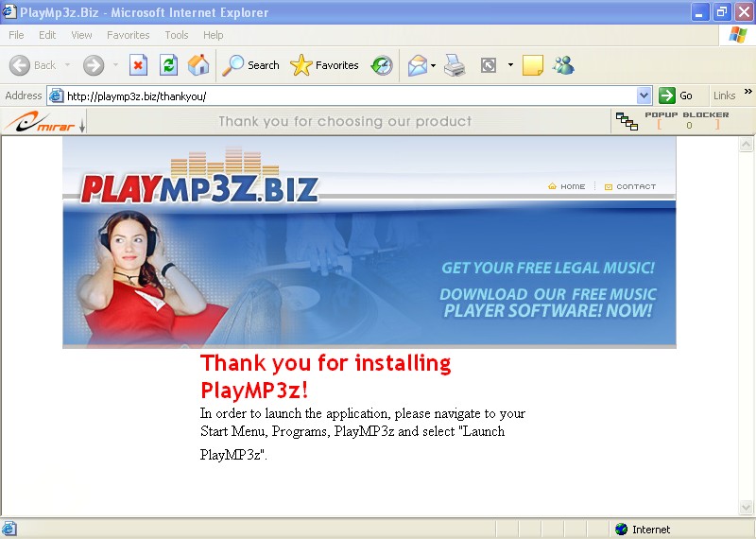The image size is (756, 539).
Task: Click the Mirar toolbar logo
Action: [x=39, y=122]
